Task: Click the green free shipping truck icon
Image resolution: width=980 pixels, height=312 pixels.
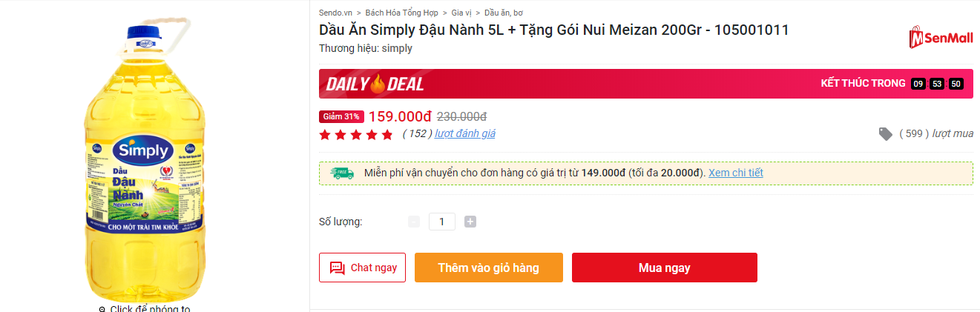Action: (x=342, y=173)
